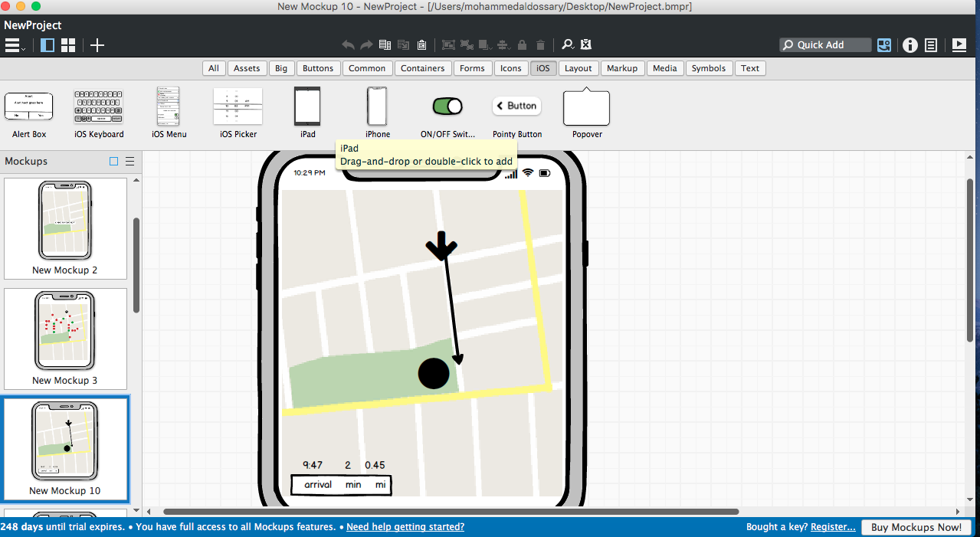The image size is (980, 537).
Task: Open the layering order dropdown
Action: [485, 45]
